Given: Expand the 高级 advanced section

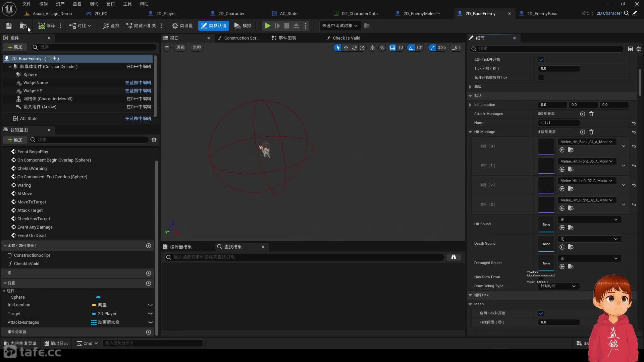Looking at the screenshot, I should [470, 87].
